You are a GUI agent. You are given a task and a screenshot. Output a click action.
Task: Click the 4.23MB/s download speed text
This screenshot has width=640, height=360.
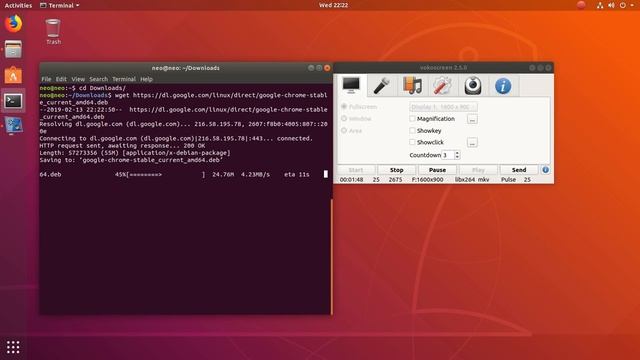pyautogui.click(x=255, y=174)
